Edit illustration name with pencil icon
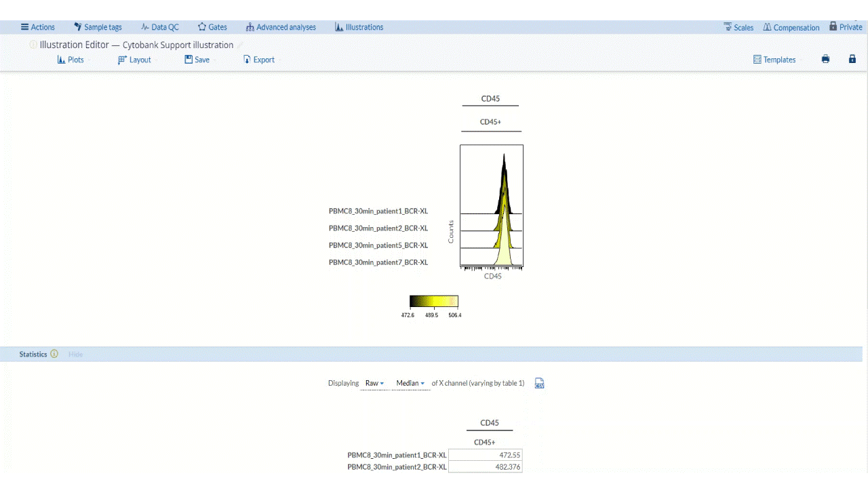868x488 pixels. [240, 45]
